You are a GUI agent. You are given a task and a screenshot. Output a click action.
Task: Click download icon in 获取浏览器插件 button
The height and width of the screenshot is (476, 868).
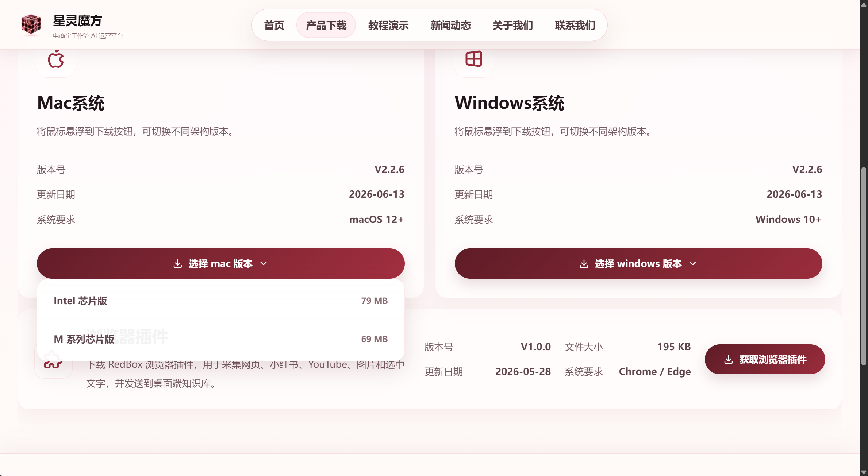(x=729, y=360)
